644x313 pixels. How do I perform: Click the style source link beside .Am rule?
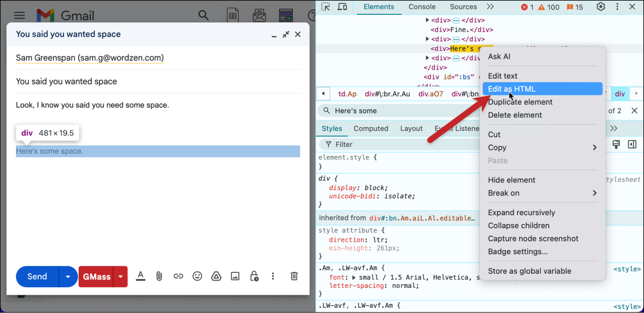point(627,269)
